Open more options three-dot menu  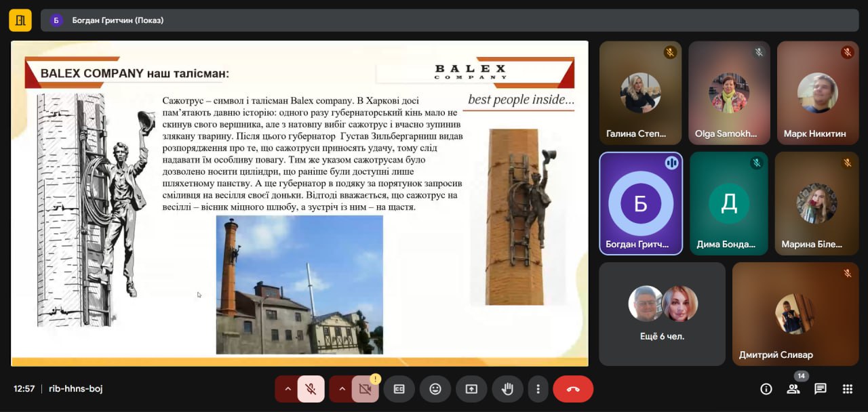[538, 389]
